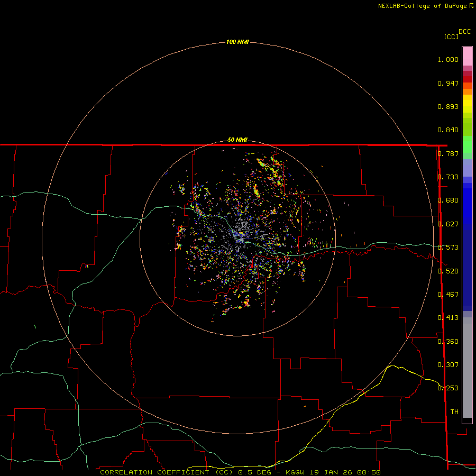Click the TH threshold label in legend
476x476 pixels.
454,412
